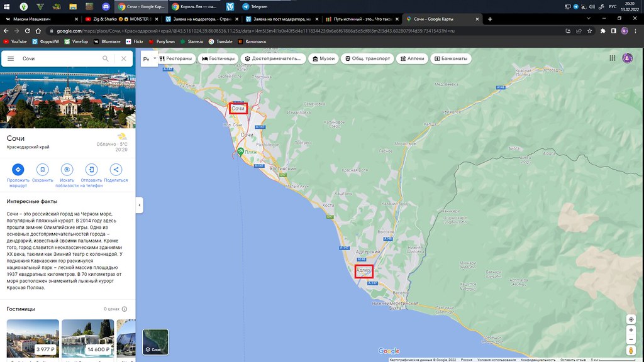The image size is (644, 362).
Task: Zoom in with the plus button
Action: (x=631, y=330)
